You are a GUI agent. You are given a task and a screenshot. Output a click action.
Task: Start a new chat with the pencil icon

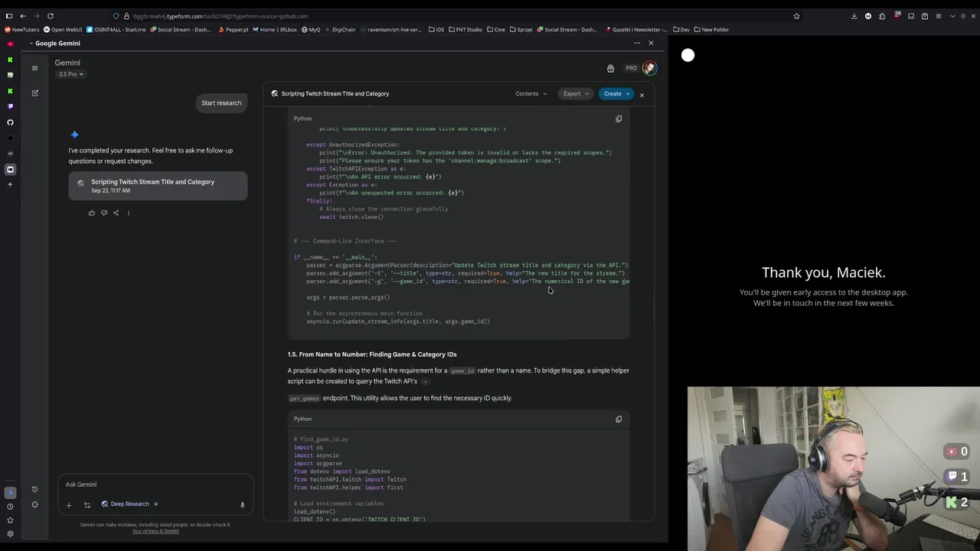34,93
